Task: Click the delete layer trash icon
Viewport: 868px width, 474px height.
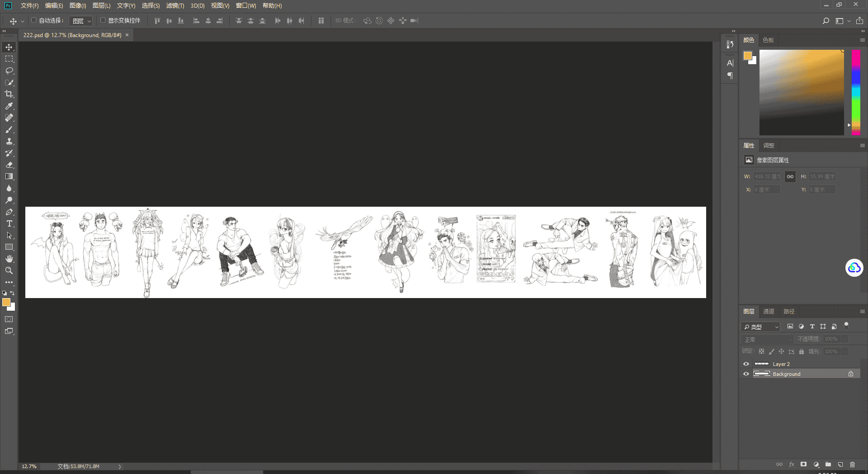Action: [x=852, y=465]
